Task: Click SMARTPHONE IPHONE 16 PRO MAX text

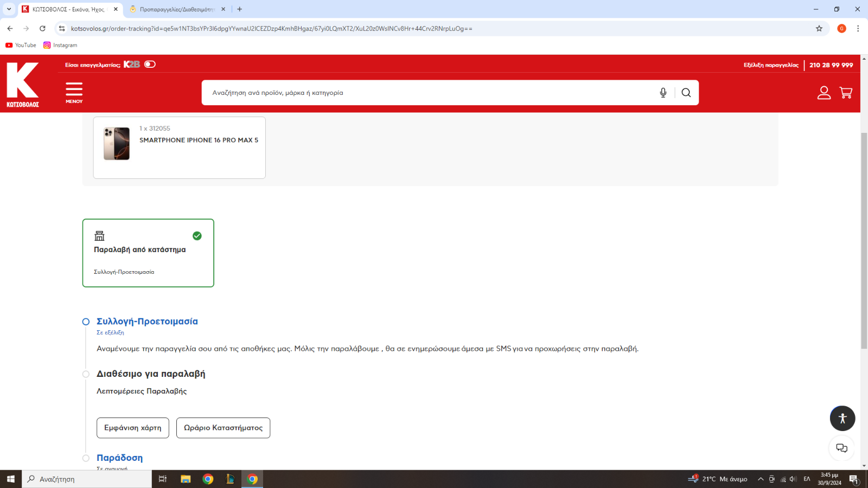Action: [x=199, y=140]
